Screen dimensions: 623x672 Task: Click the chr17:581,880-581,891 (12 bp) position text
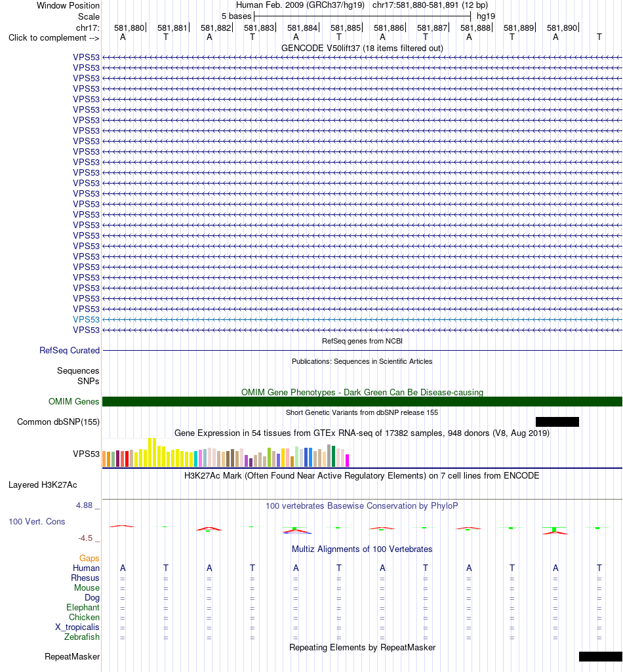tap(430, 5)
